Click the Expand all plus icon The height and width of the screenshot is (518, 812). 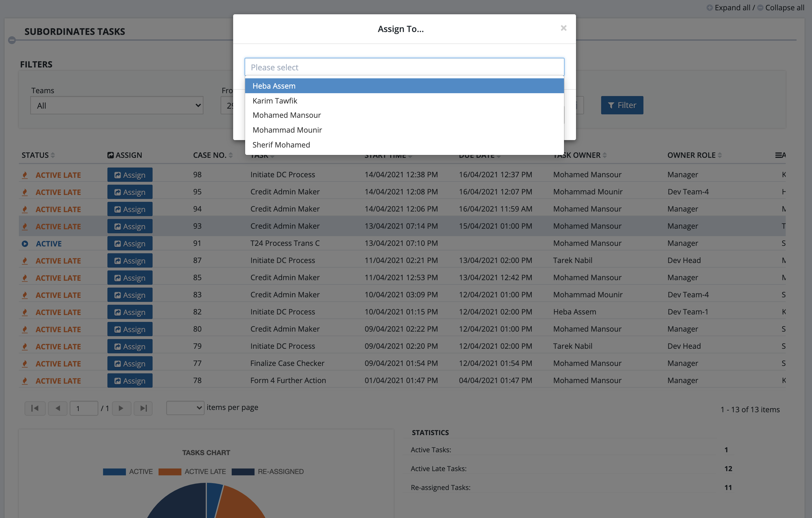[x=710, y=7]
